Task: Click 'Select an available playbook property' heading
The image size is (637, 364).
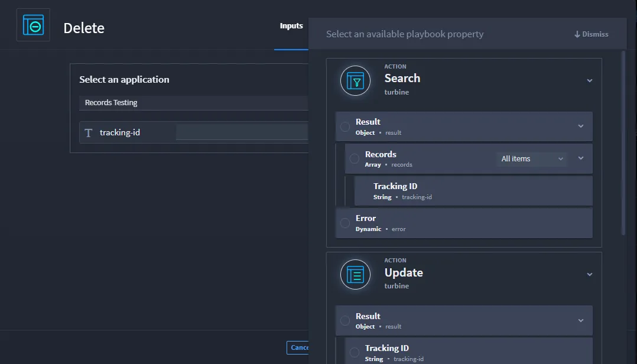Action: (405, 34)
